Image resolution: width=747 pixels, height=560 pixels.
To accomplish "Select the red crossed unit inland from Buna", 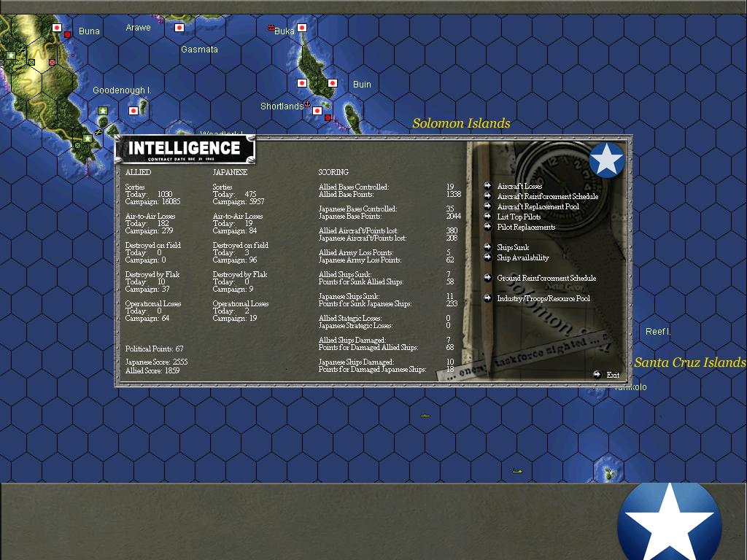I will point(52,63).
